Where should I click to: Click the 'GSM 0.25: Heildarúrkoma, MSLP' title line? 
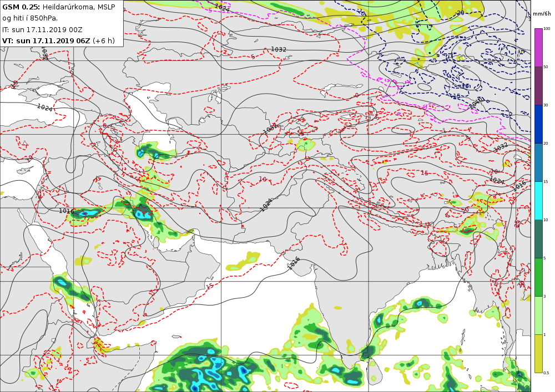[59, 7]
